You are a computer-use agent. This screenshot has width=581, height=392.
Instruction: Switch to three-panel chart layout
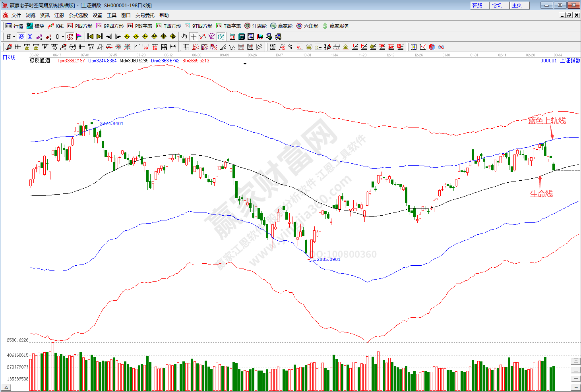[x=575, y=361]
